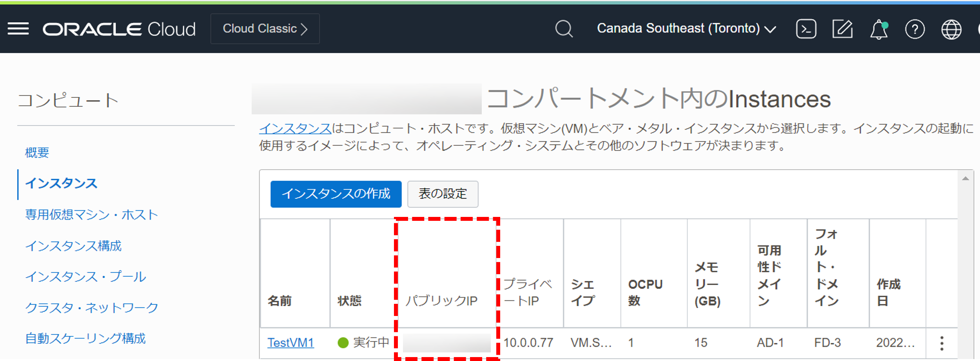Launch Cloud Shell from the top bar
The width and height of the screenshot is (980, 361).
[x=806, y=29]
